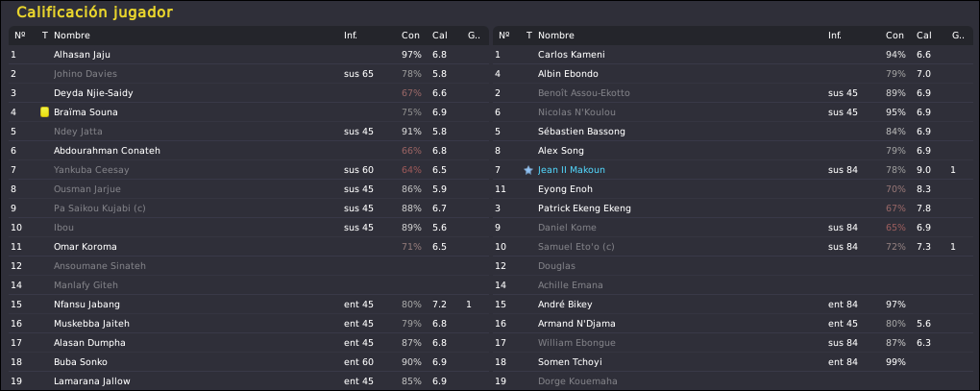Sort left table by Con column header
980x391 pixels.
tap(410, 36)
